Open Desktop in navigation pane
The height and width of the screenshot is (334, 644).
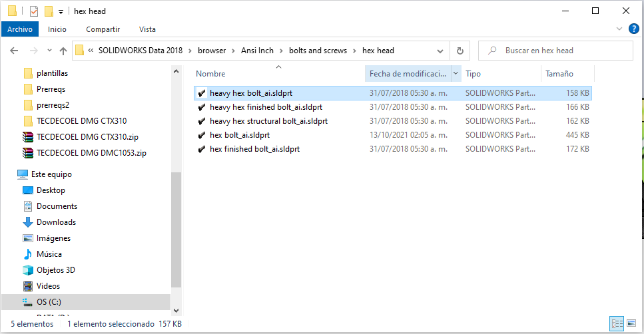pyautogui.click(x=51, y=190)
